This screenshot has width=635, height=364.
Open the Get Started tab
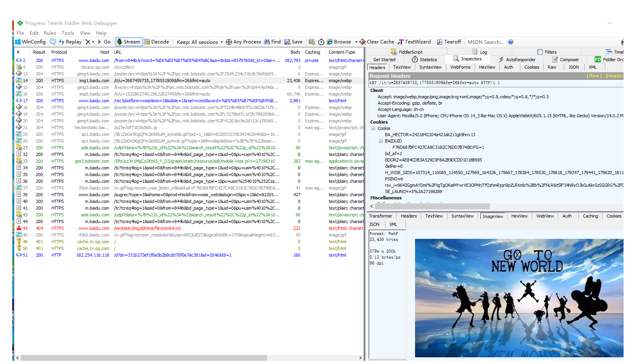(384, 60)
